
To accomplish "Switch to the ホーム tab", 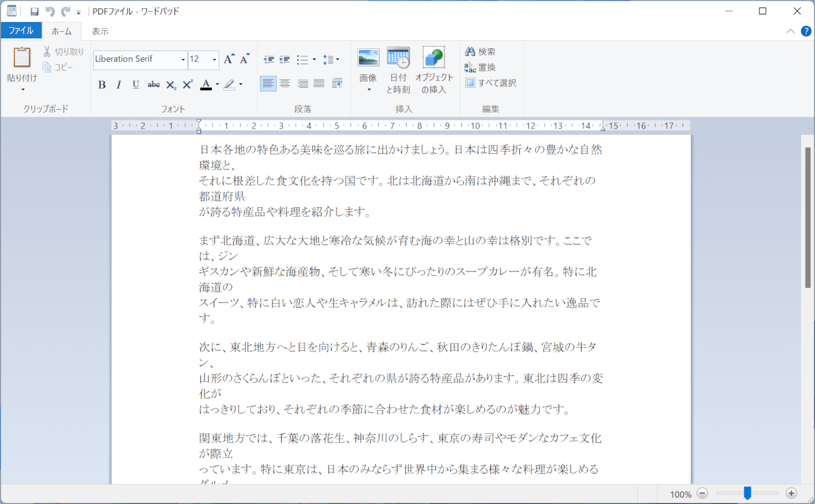I will click(62, 31).
